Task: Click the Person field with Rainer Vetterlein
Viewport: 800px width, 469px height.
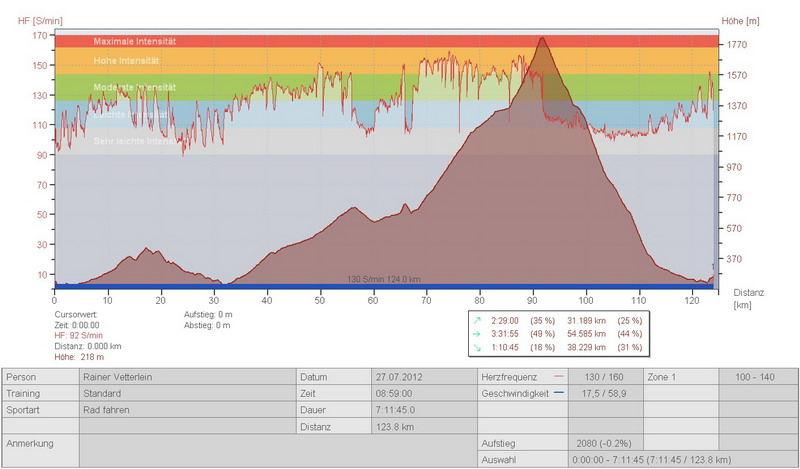Action: tap(186, 377)
